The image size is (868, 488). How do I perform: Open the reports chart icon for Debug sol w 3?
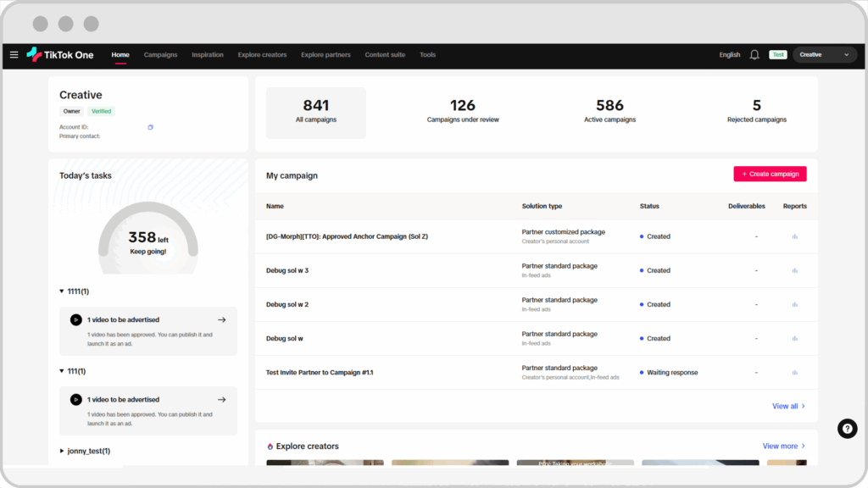[794, 271]
